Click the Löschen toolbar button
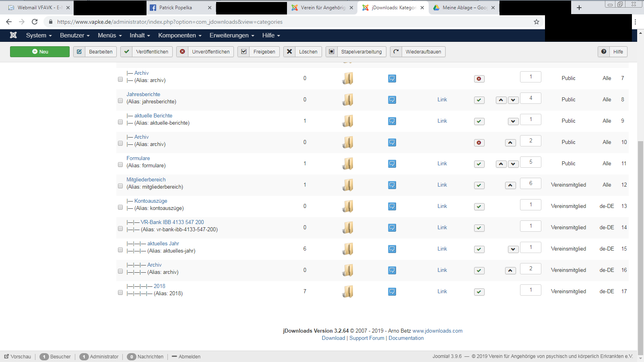644x362 pixels. [x=303, y=51]
